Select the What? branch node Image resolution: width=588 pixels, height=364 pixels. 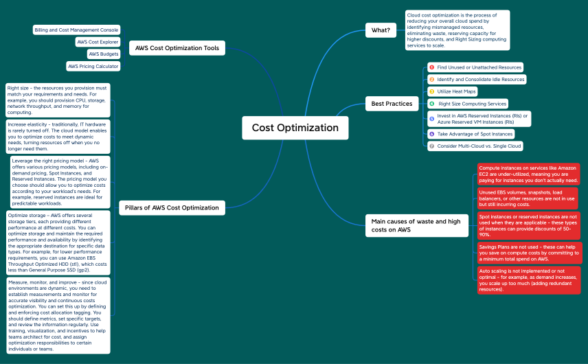tap(381, 30)
